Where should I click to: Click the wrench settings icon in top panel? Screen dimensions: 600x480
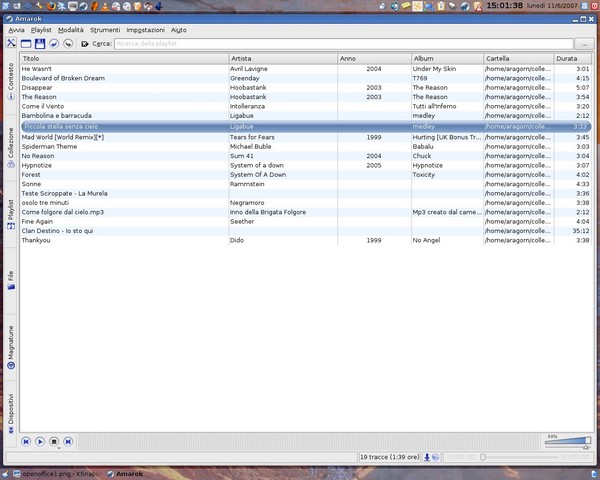pos(39,6)
